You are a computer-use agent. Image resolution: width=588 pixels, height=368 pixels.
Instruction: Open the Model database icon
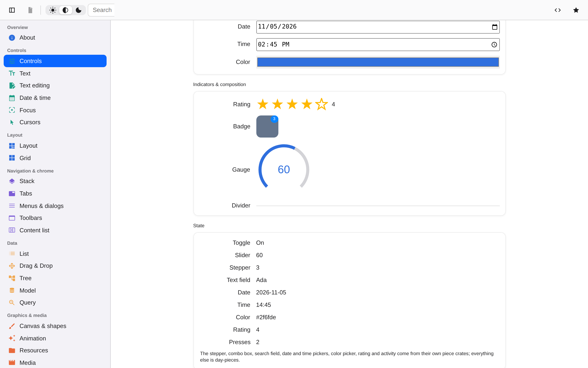(x=12, y=290)
